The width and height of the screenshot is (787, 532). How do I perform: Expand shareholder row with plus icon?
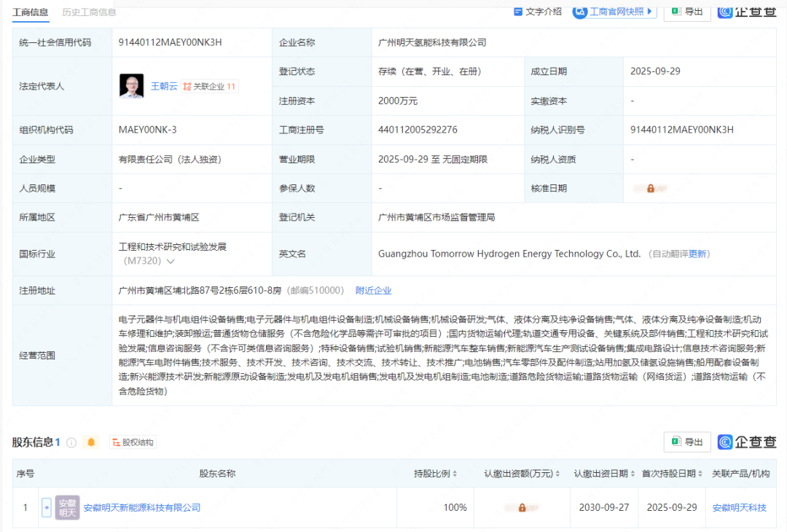tap(47, 507)
